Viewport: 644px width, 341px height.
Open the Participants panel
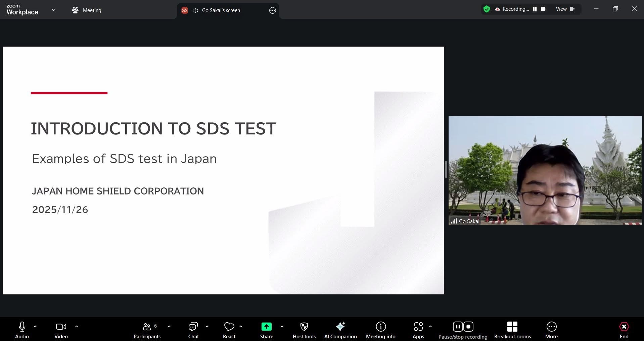click(147, 330)
